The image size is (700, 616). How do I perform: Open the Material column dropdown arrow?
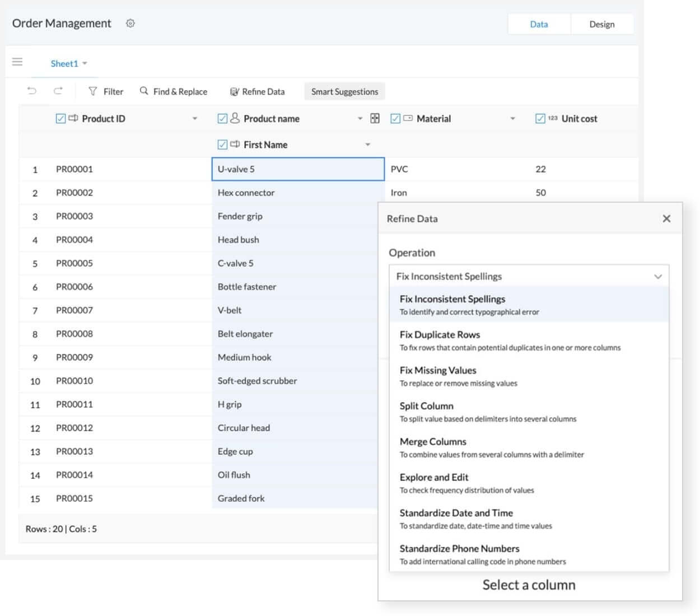(512, 118)
